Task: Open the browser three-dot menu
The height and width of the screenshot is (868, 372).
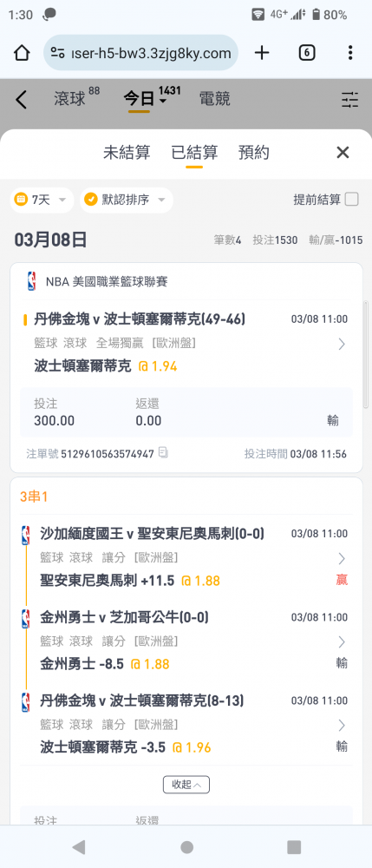Action: tap(350, 53)
